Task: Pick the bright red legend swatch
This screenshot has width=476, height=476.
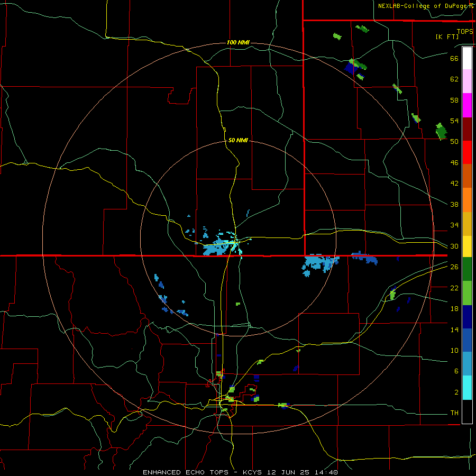Action: click(467, 152)
